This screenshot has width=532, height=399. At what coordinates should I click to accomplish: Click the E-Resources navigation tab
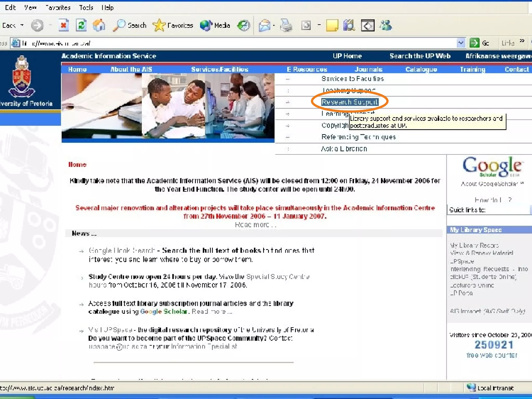(x=307, y=69)
